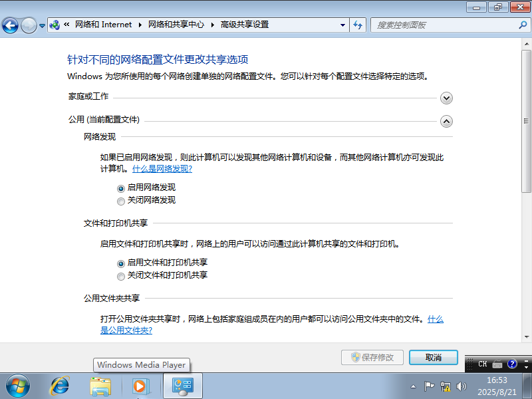Click the 公用文件夹共享 section heading

pyautogui.click(x=112, y=298)
